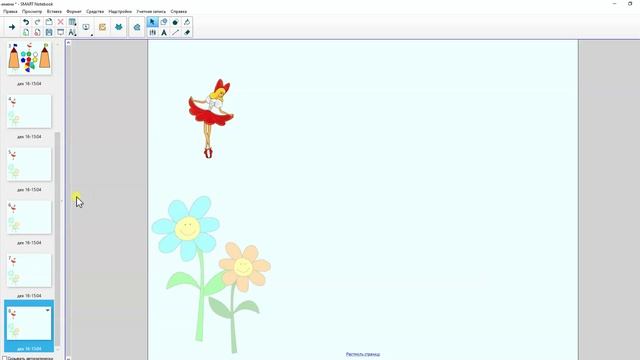This screenshot has width=640, height=360.
Task: Select the Shapes tool
Action: pos(164,22)
